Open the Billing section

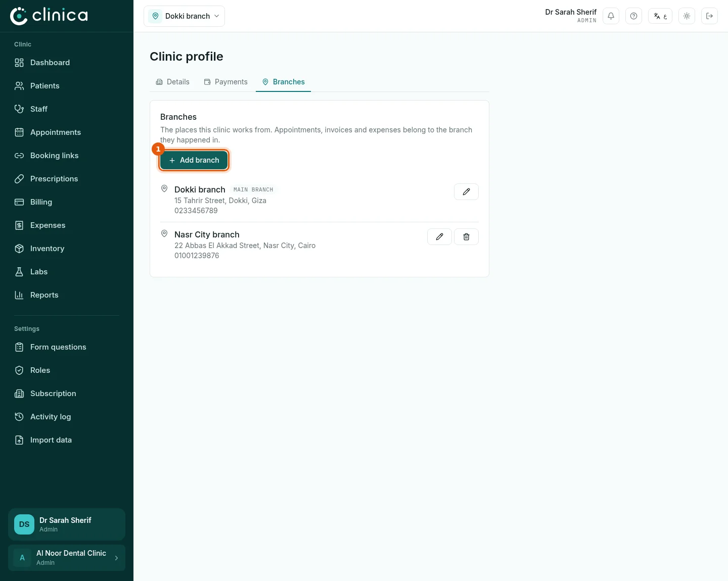click(x=67, y=202)
